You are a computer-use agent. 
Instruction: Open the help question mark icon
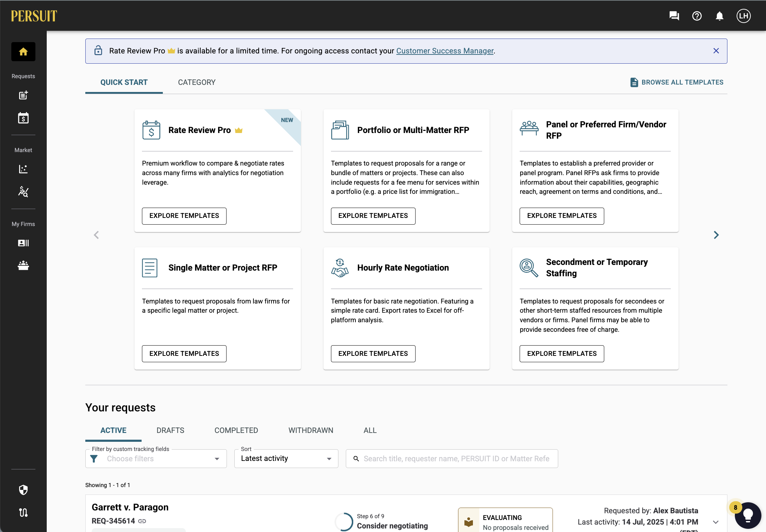tap(697, 16)
